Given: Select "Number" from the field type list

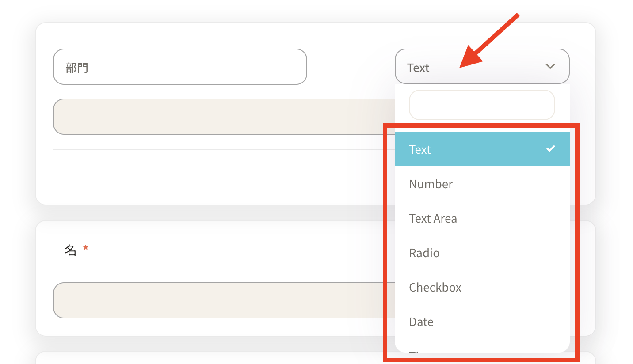Looking at the screenshot, I should click(431, 184).
